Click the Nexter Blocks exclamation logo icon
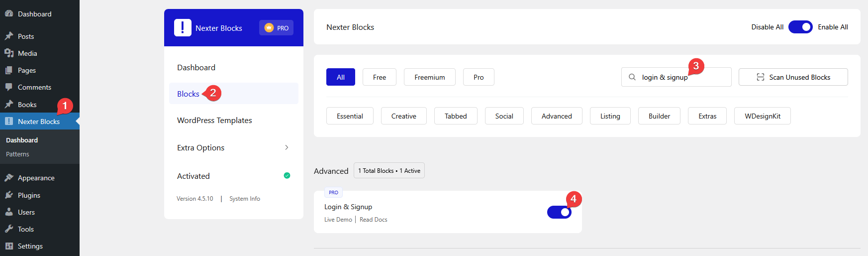This screenshot has height=256, width=868. coord(183,28)
